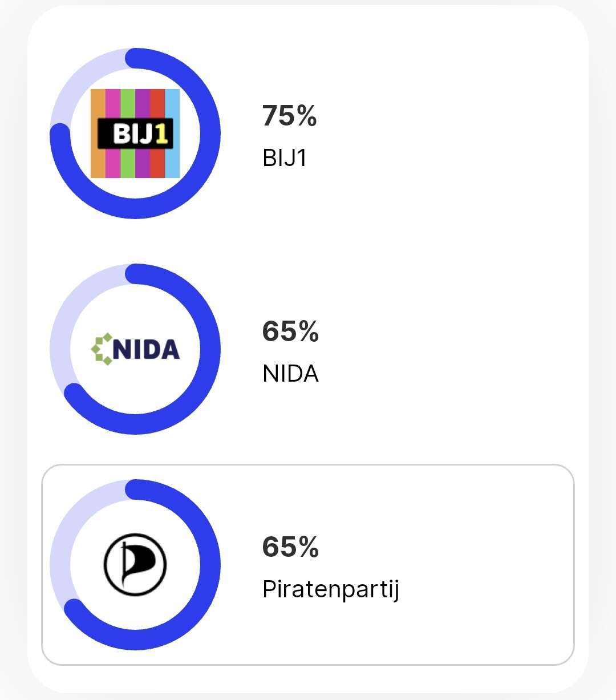Click the 75% match score for BIJ1
The image size is (616, 700).
click(290, 116)
